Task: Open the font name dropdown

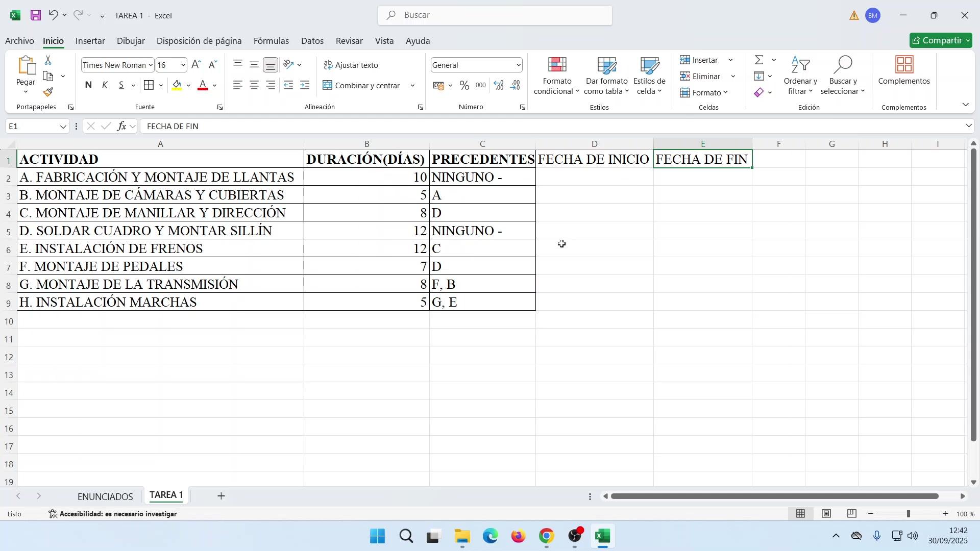Action: tap(151, 65)
